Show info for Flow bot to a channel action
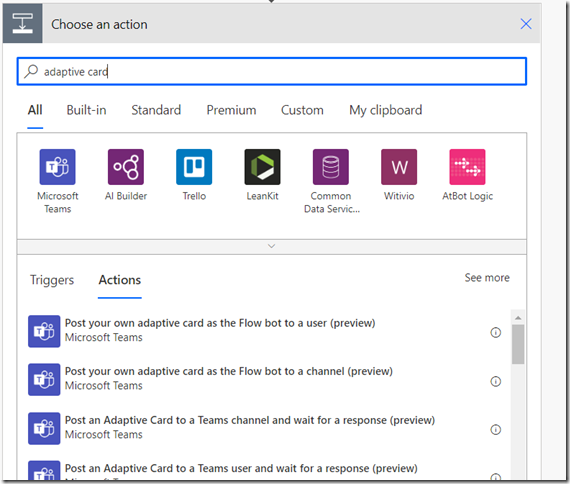The width and height of the screenshot is (570, 484). coord(496,381)
